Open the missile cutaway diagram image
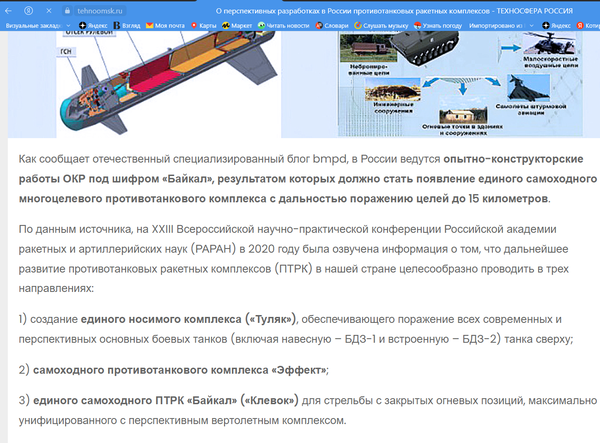 168,84
